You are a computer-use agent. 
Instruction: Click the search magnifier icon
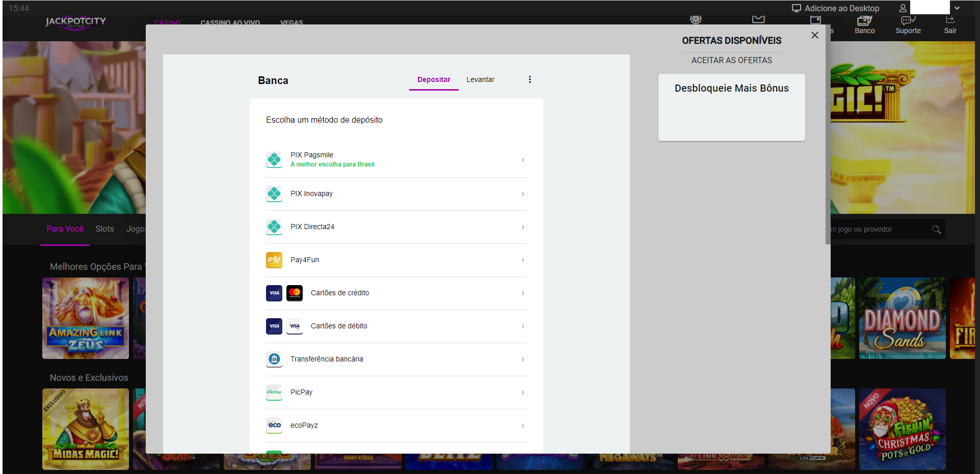tap(936, 230)
